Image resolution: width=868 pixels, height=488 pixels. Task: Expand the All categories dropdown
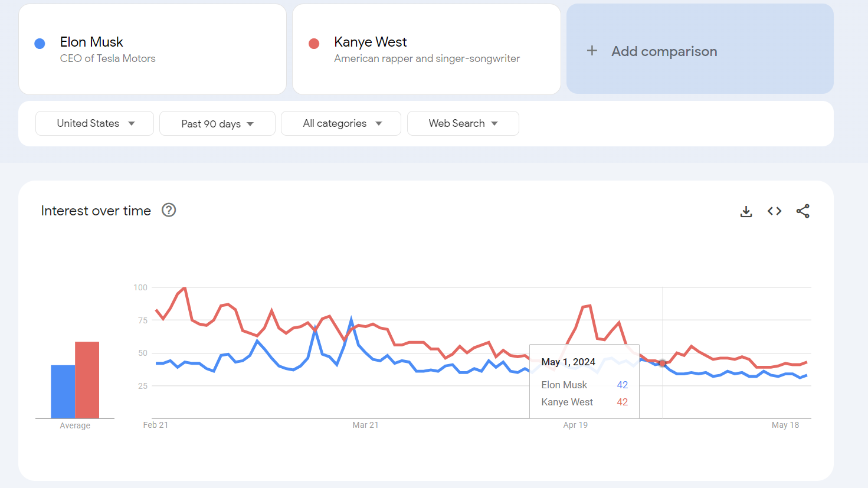point(341,123)
